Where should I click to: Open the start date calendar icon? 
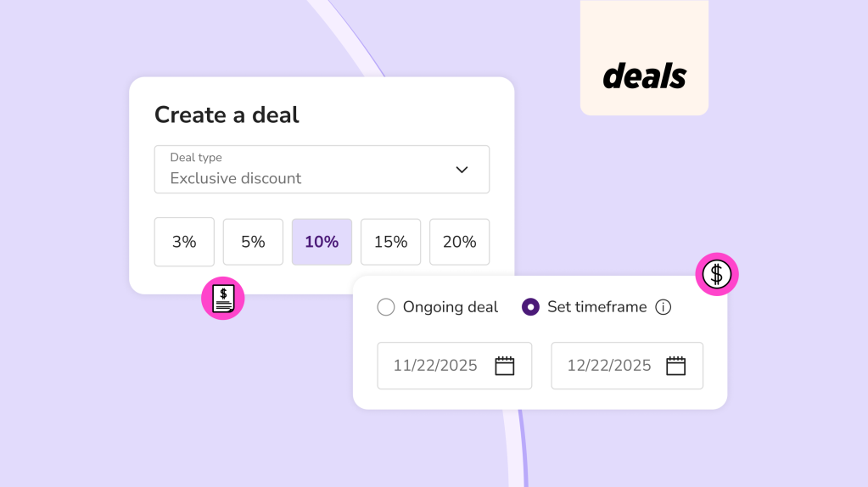pos(505,366)
